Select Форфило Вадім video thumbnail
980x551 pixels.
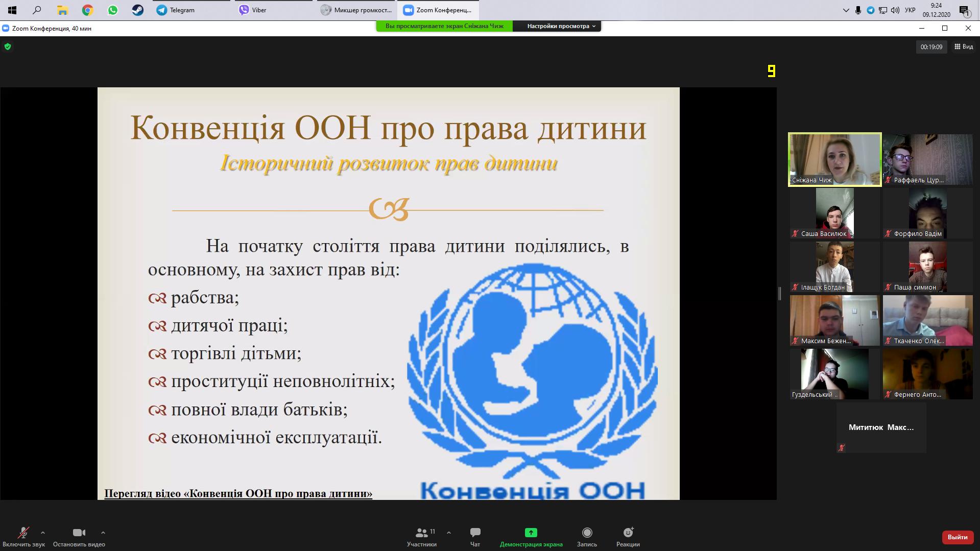928,213
